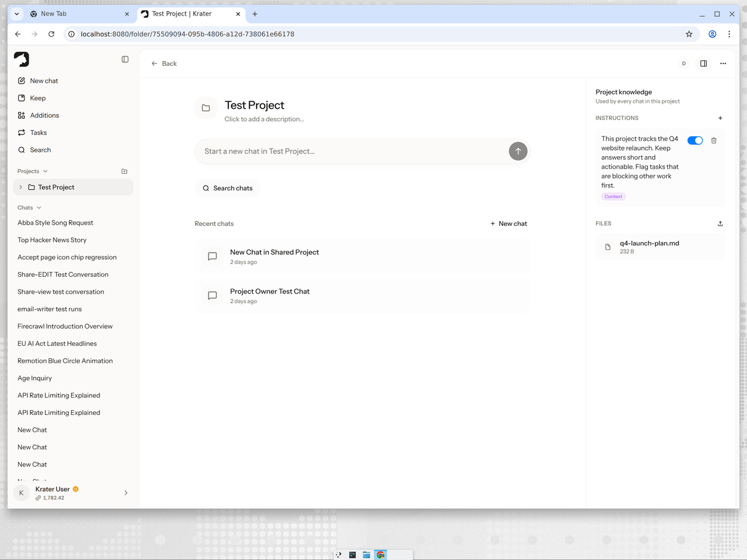Click the Krater logo in the sidebar
The height and width of the screenshot is (560, 747).
22,59
